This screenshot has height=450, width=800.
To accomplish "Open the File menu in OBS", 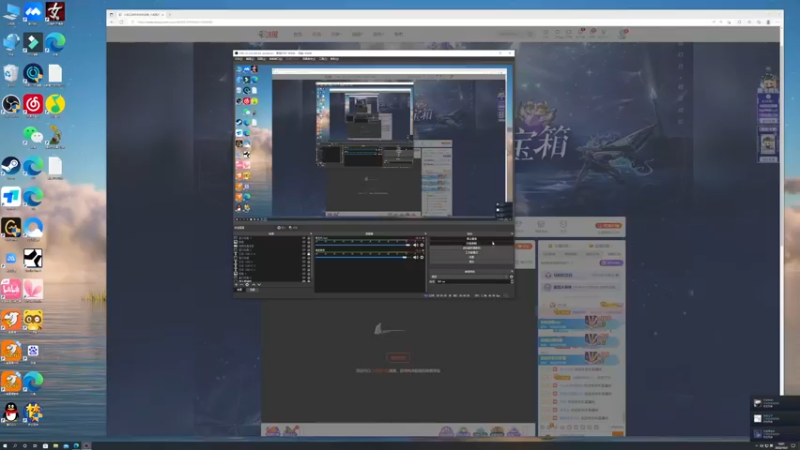I will point(239,59).
